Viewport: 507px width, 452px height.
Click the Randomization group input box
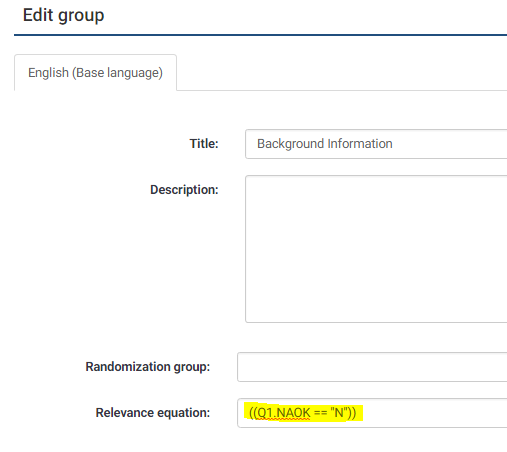[372, 367]
